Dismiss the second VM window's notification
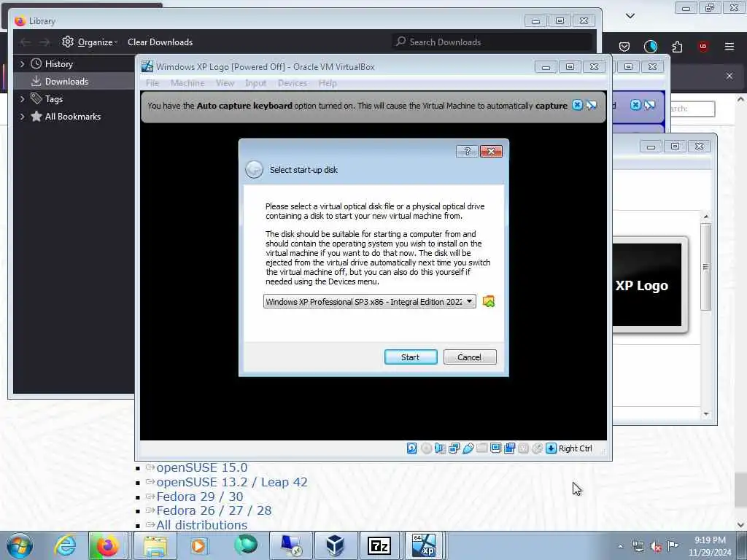The width and height of the screenshot is (747, 560). click(x=635, y=105)
